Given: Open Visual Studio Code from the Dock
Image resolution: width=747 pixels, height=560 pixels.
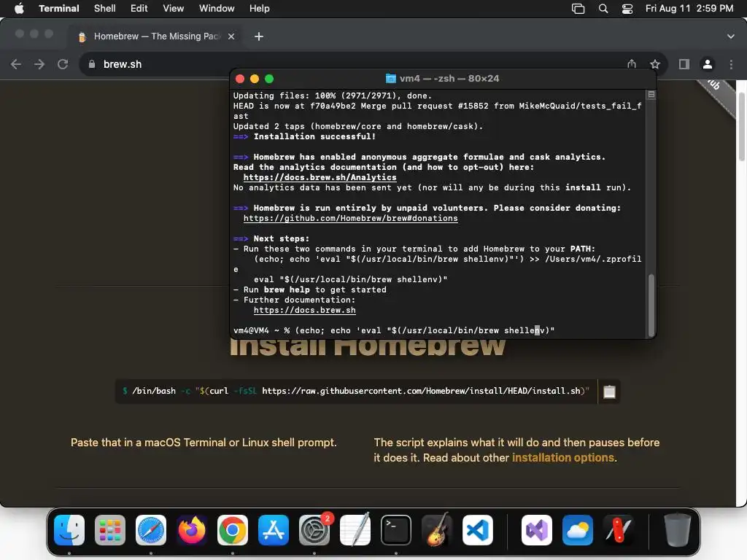Looking at the screenshot, I should (x=477, y=530).
